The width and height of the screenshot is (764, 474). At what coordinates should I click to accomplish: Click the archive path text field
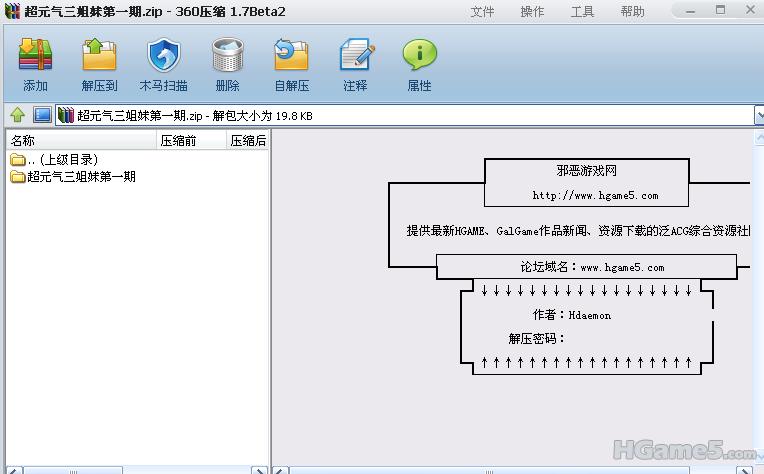[400, 115]
